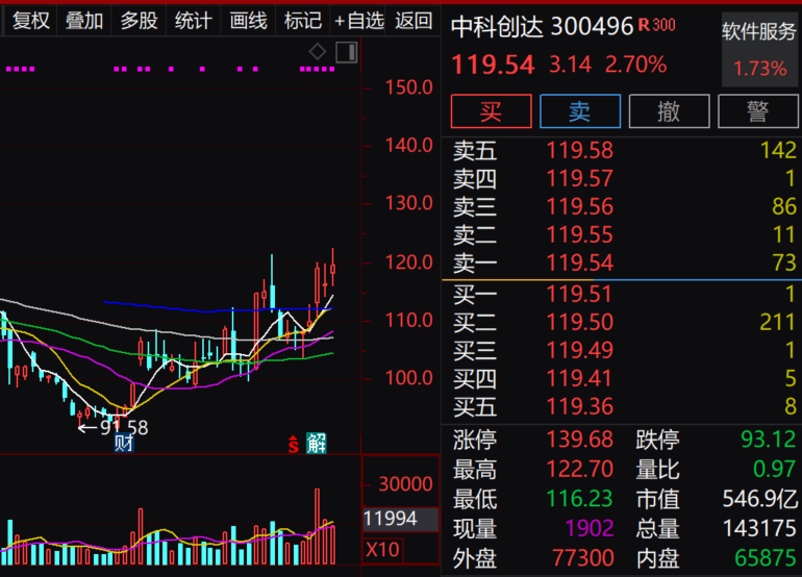
Task: Add stock via +自选 watchlist button
Action: 359,21
